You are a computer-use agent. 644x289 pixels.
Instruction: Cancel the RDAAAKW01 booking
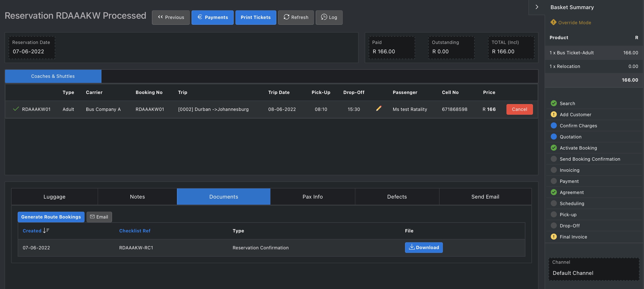[519, 109]
